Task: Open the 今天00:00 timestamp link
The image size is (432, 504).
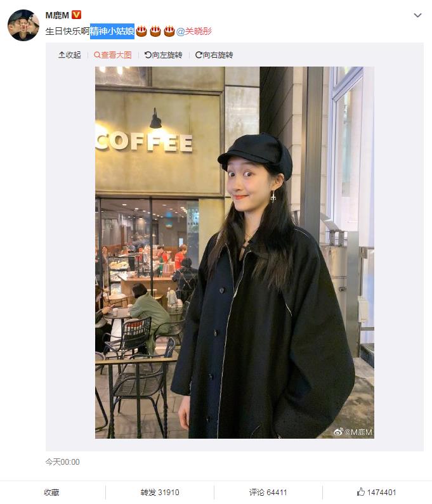Action: coord(62,462)
